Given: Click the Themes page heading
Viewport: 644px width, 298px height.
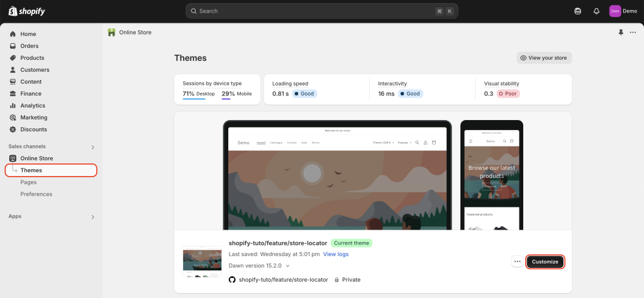Looking at the screenshot, I should pyautogui.click(x=190, y=58).
